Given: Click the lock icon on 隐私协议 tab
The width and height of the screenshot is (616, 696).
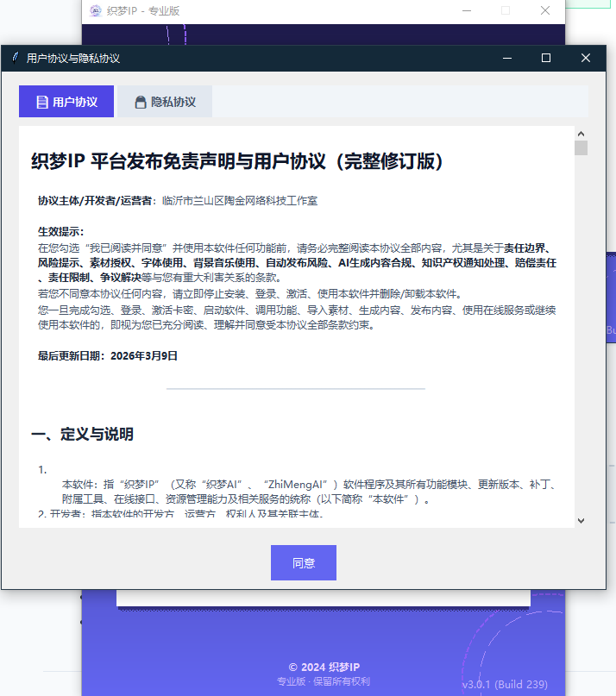Looking at the screenshot, I should coord(141,102).
